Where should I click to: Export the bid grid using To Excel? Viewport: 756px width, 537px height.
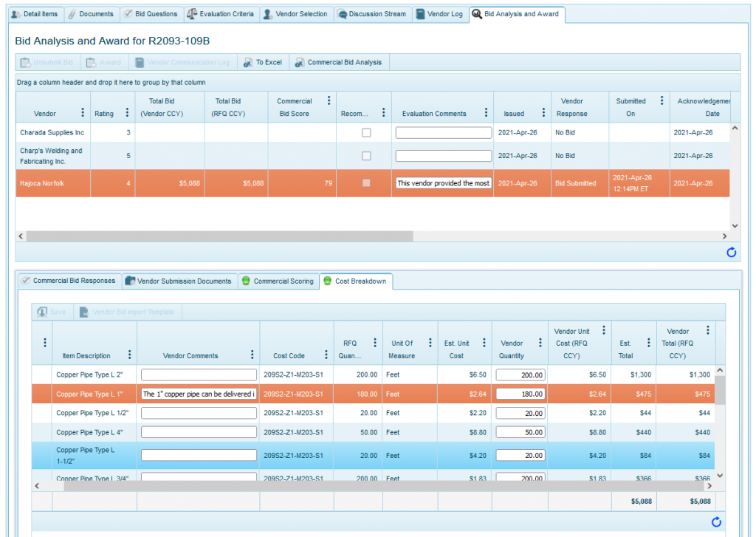[262, 62]
